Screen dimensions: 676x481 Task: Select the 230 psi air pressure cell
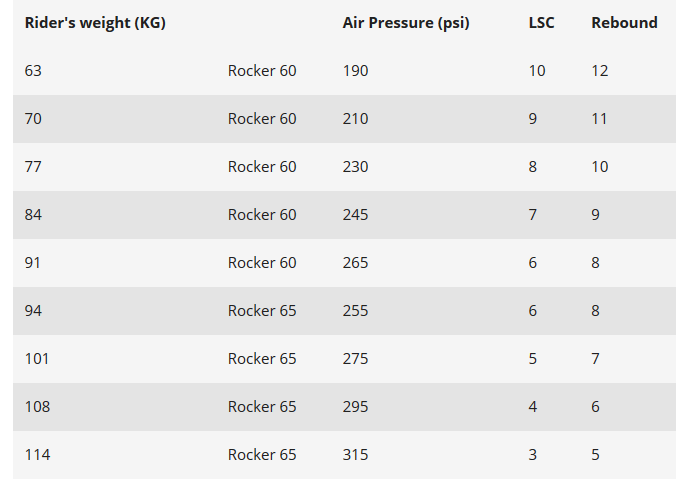(x=355, y=167)
